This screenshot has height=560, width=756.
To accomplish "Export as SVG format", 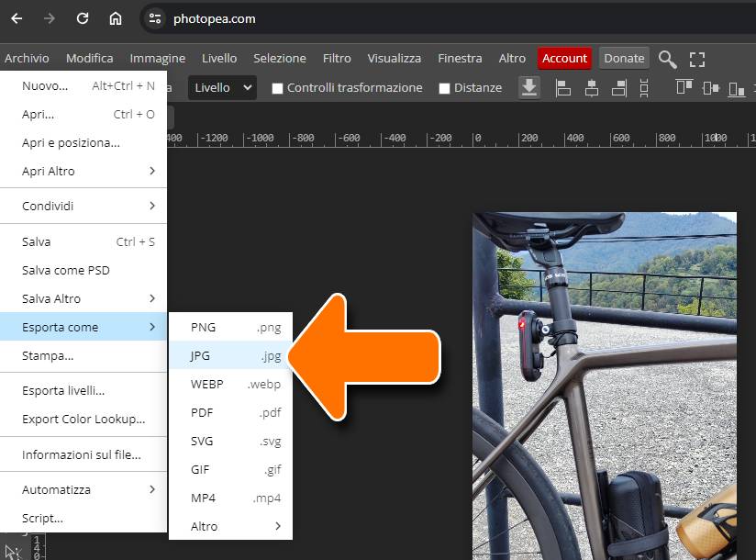I will (x=230, y=441).
